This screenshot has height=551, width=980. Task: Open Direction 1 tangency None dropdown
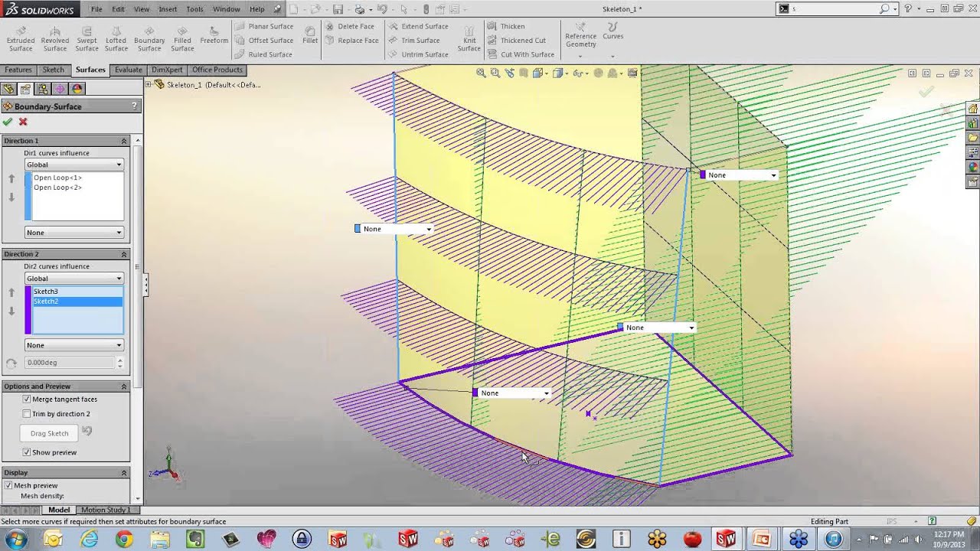pyautogui.click(x=74, y=233)
